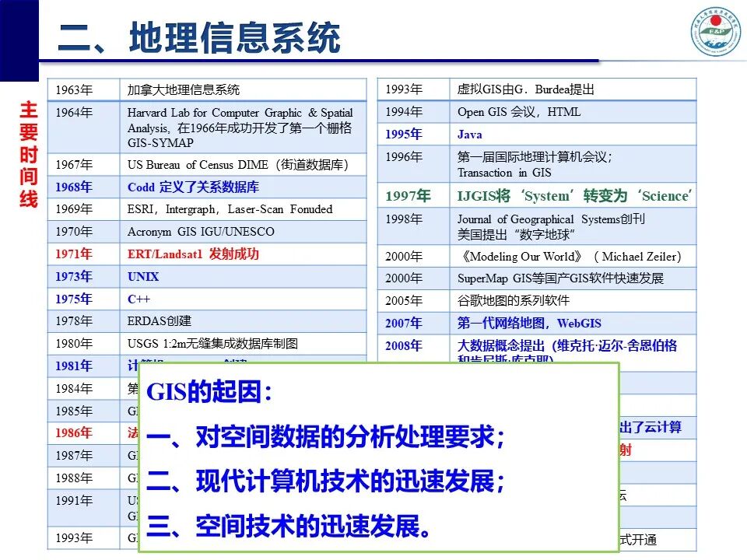Select the line 一、对空间数据的分析处理要求
Viewport: 747px width, 560px height.
[325, 436]
